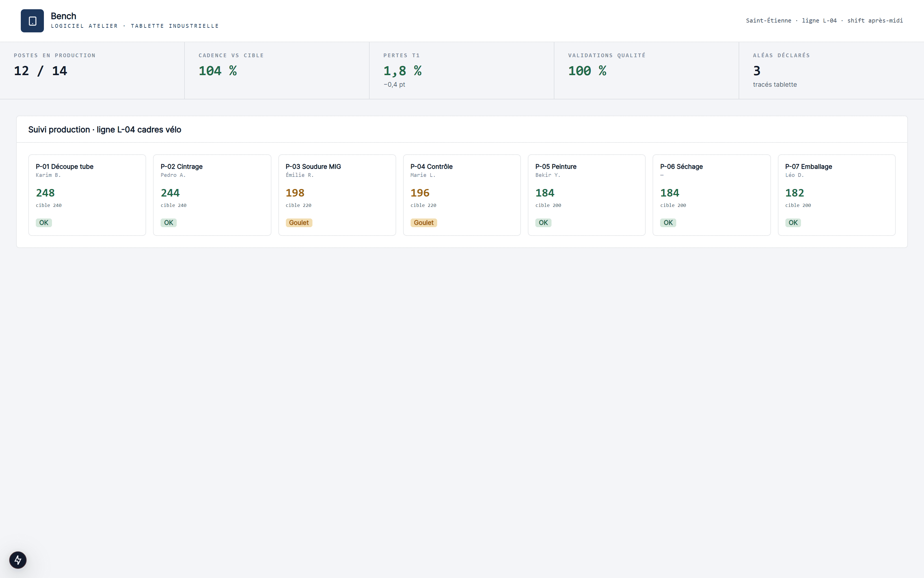Click the '12 / 14' postes value

click(x=40, y=71)
